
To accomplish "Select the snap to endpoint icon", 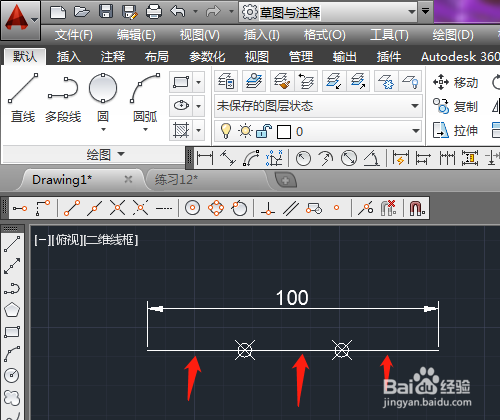I will tap(72, 208).
